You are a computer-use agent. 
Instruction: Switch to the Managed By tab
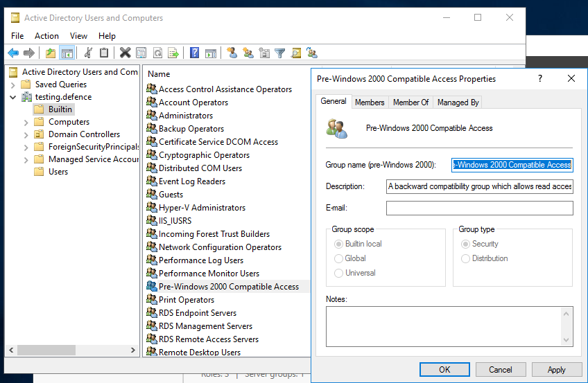[458, 103]
